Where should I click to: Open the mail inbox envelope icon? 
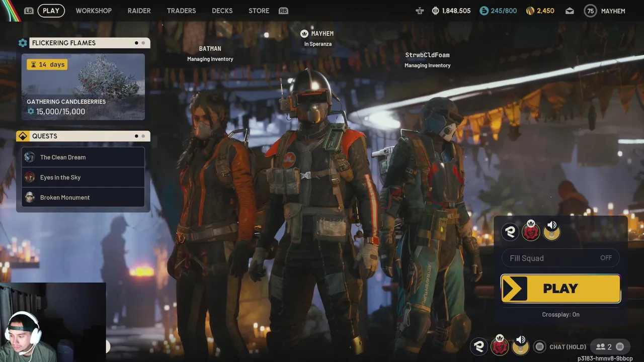click(x=570, y=11)
